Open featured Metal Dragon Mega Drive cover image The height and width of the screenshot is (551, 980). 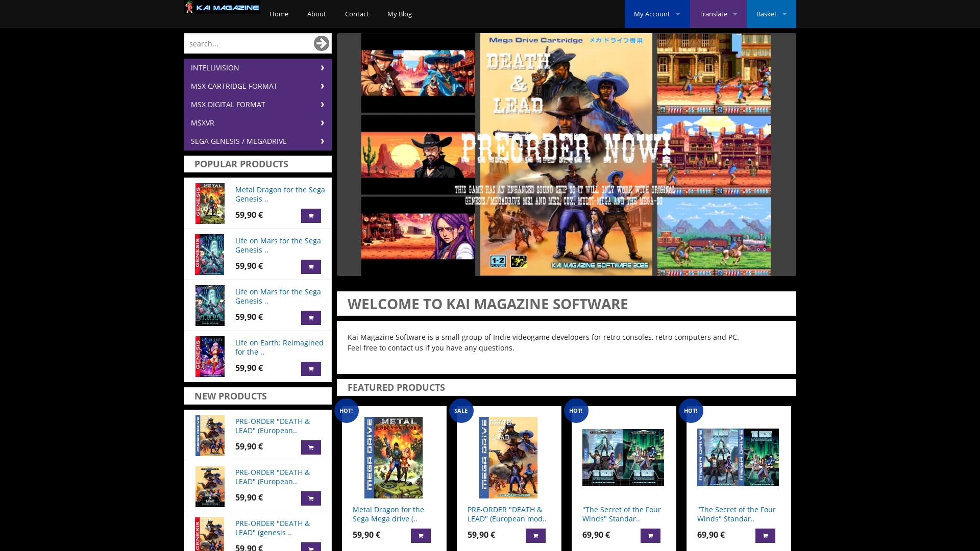pos(394,458)
